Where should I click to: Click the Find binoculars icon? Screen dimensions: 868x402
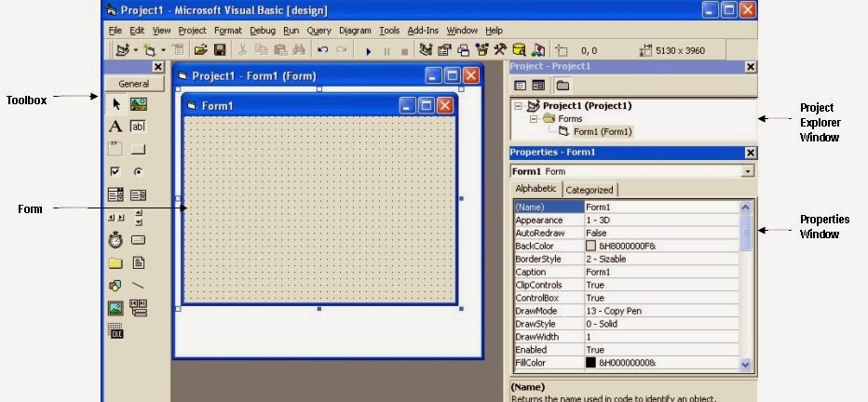coord(298,50)
